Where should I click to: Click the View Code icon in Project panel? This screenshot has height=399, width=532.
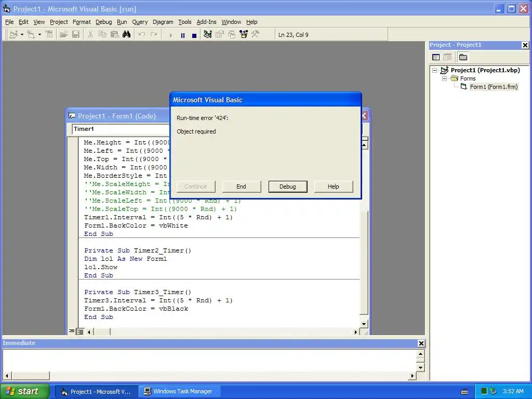(x=436, y=57)
